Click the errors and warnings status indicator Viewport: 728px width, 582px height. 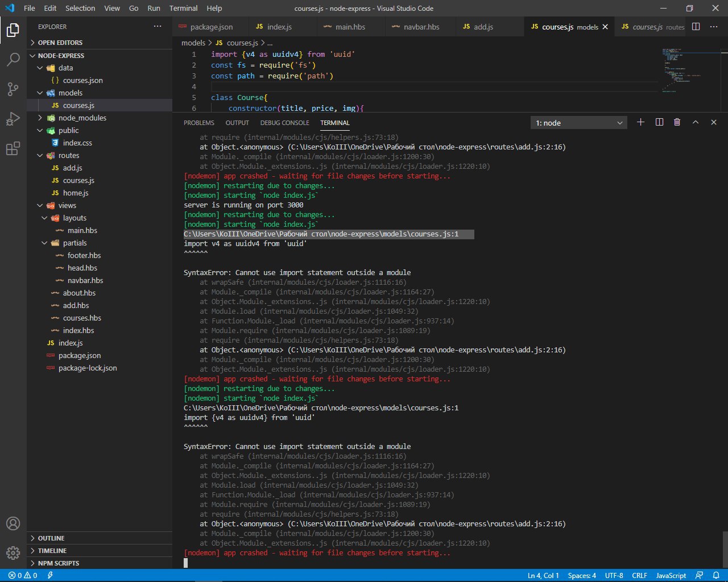(23, 575)
